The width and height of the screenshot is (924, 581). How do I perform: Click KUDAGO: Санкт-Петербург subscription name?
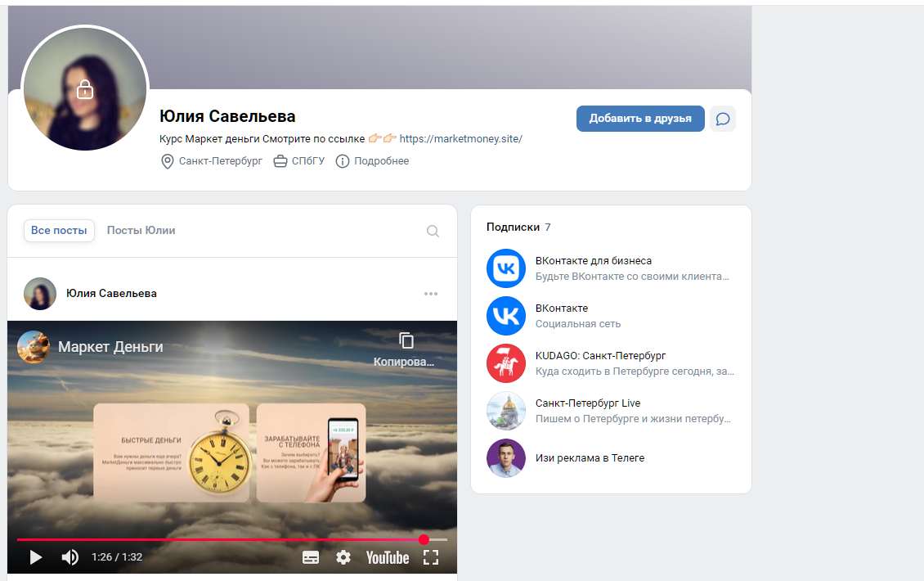tap(600, 356)
